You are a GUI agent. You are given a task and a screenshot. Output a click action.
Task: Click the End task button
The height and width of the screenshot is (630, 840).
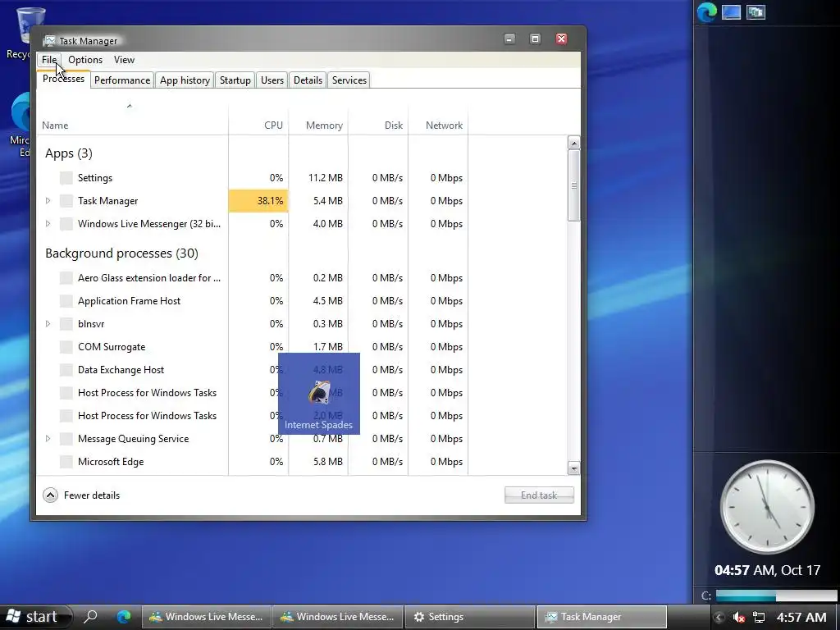[539, 495]
